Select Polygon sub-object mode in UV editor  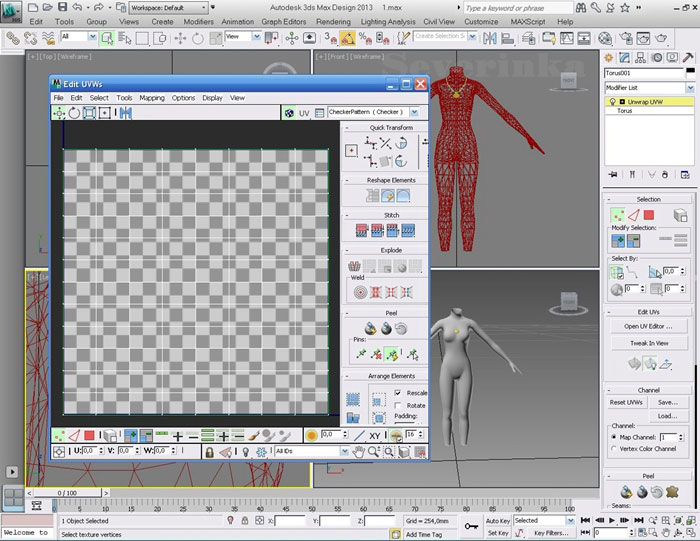[88, 436]
